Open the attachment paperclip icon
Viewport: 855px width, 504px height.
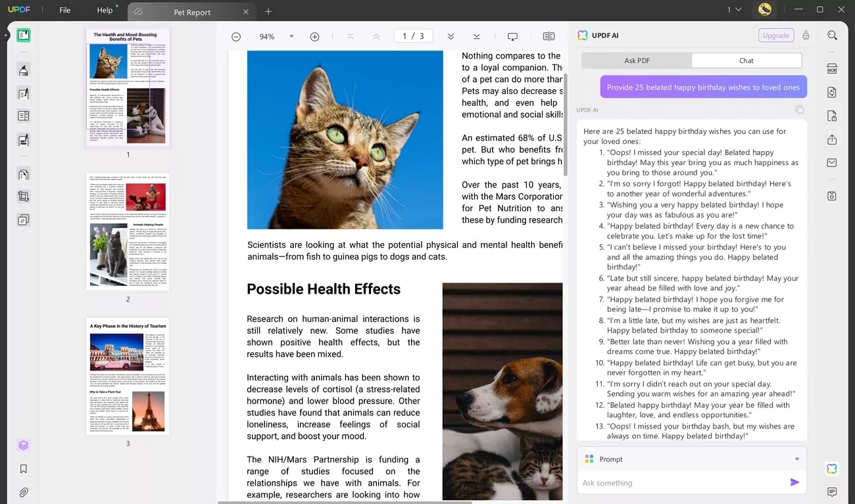coord(24,492)
